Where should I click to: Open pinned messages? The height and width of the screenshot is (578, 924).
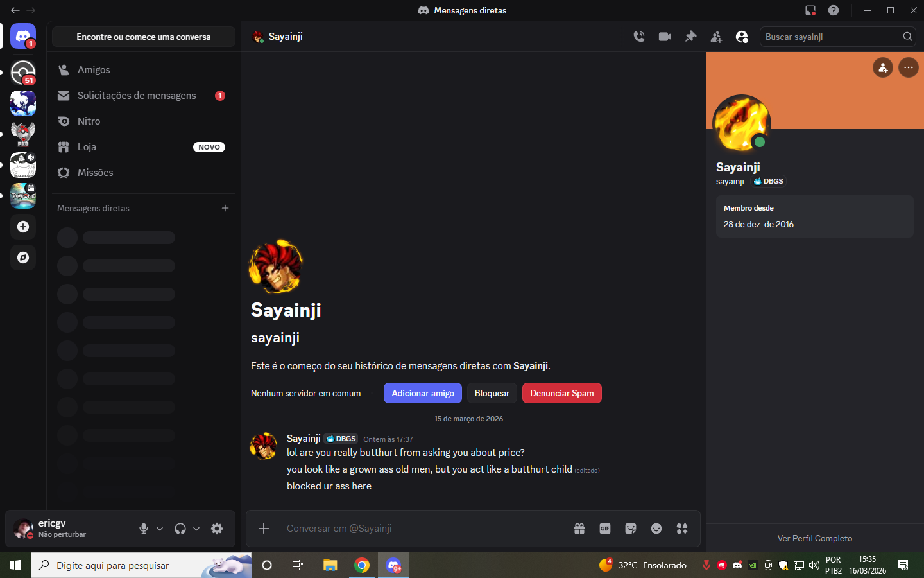(690, 37)
